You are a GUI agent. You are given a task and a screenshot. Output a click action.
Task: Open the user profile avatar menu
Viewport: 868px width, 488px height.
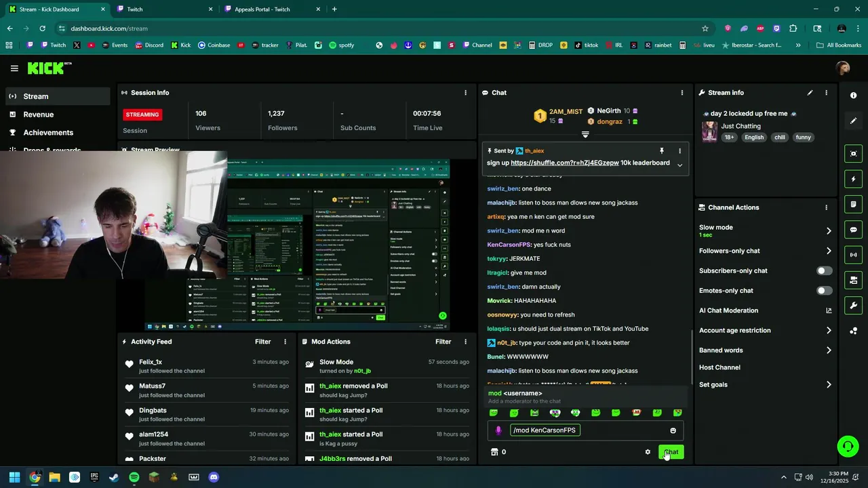843,68
